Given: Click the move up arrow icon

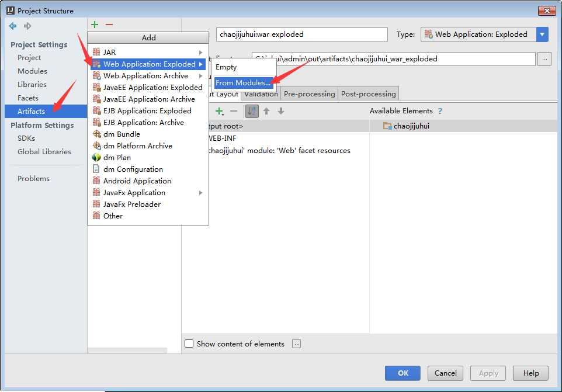Looking at the screenshot, I should pyautogui.click(x=266, y=111).
